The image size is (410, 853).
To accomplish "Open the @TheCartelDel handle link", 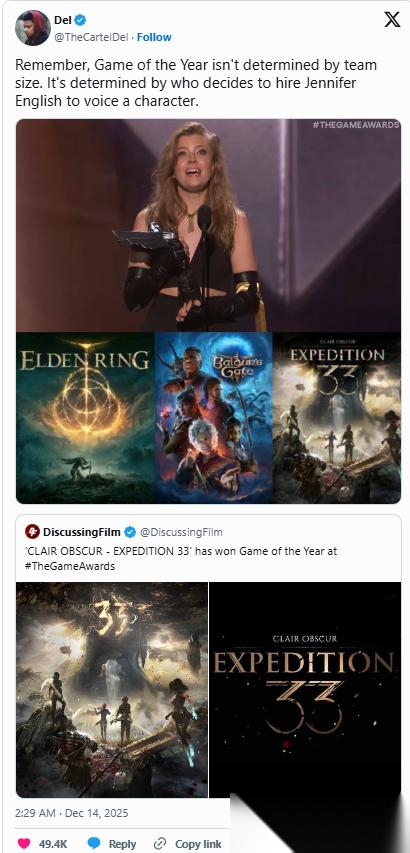I will pos(92,37).
